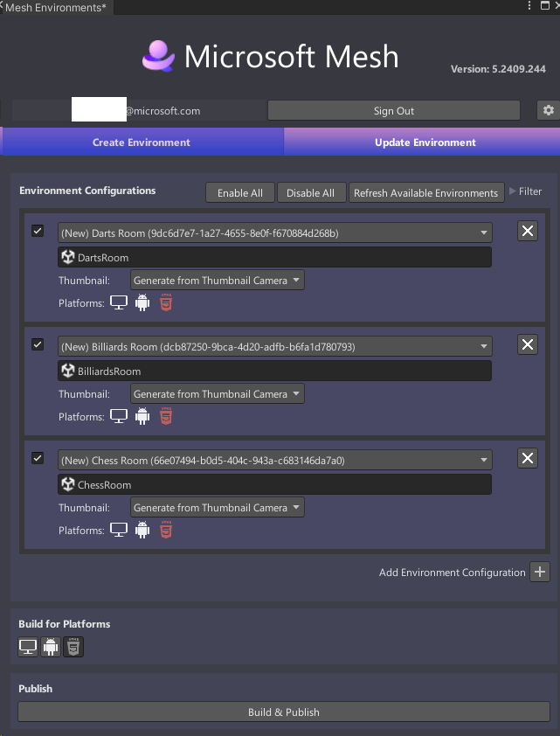Click the HTML5 platform icon for Darts Room
Image resolution: width=560 pixels, height=736 pixels.
(166, 302)
